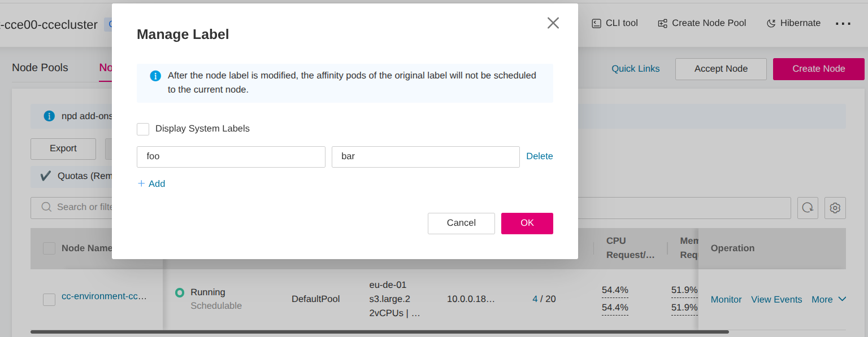
Task: Open Quick Links
Action: point(635,68)
